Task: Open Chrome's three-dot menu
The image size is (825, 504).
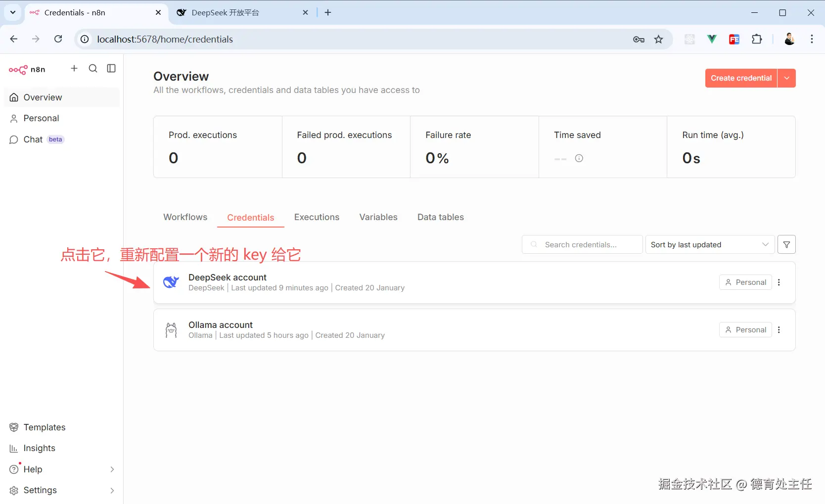Action: (812, 39)
